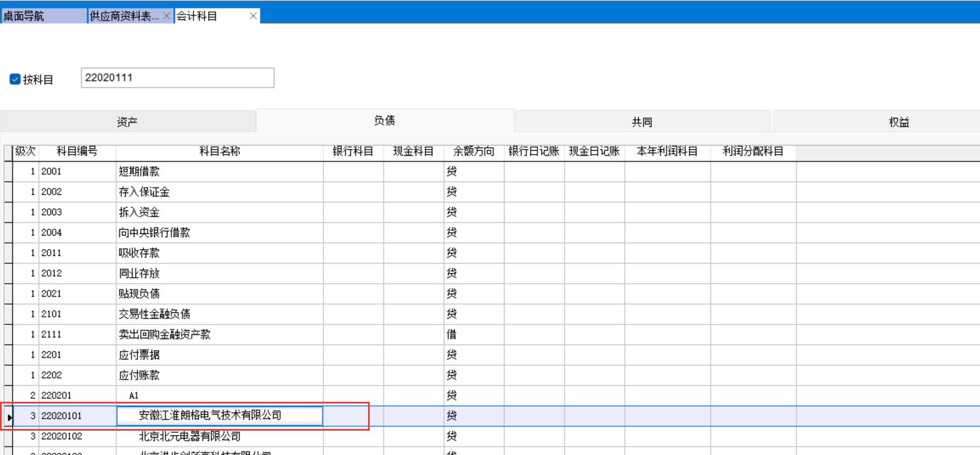The width and height of the screenshot is (980, 455).
Task: Switch to the 供应商资料表 document tab
Action: tap(125, 16)
